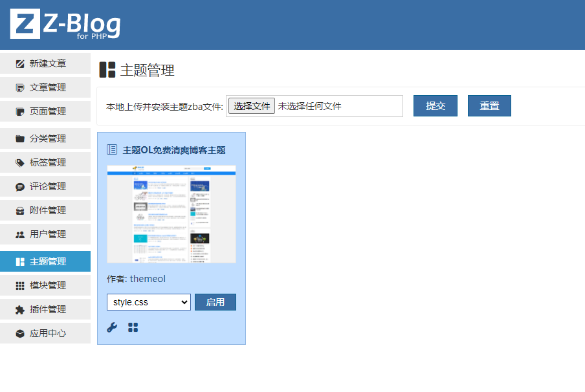Click the 附件管理 inbox icon
Screen dimensions: 585x392
pos(20,211)
